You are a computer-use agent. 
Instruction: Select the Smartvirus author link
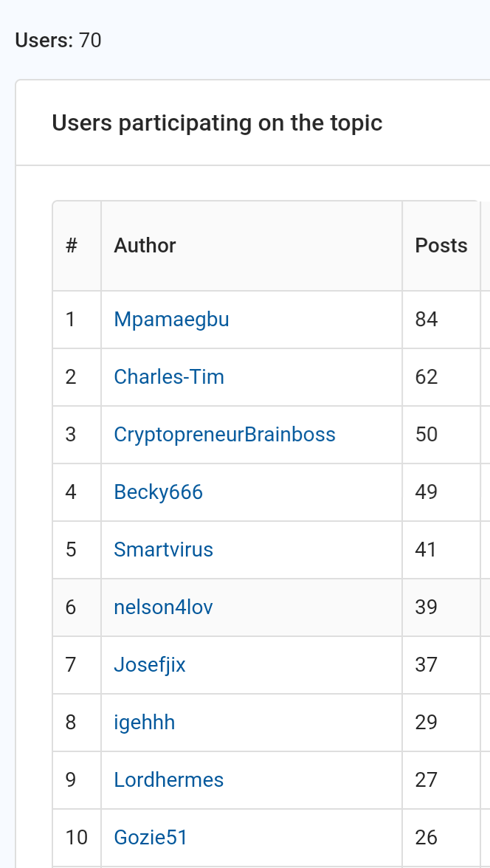163,550
